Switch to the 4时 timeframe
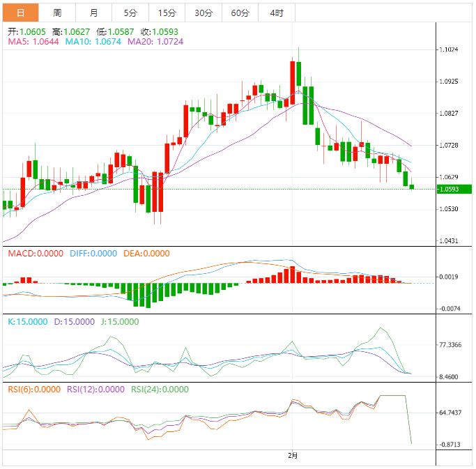The width and height of the screenshot is (476, 469). pos(276,13)
